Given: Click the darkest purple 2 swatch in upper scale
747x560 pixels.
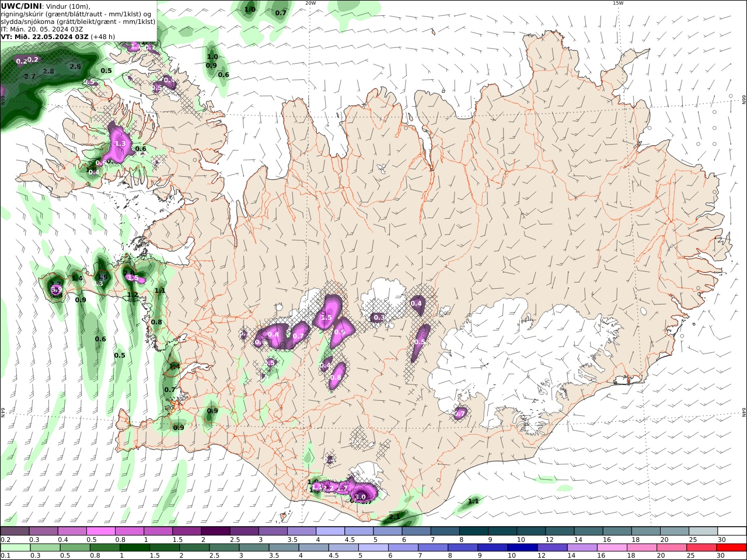Looking at the screenshot, I should pos(215,531).
